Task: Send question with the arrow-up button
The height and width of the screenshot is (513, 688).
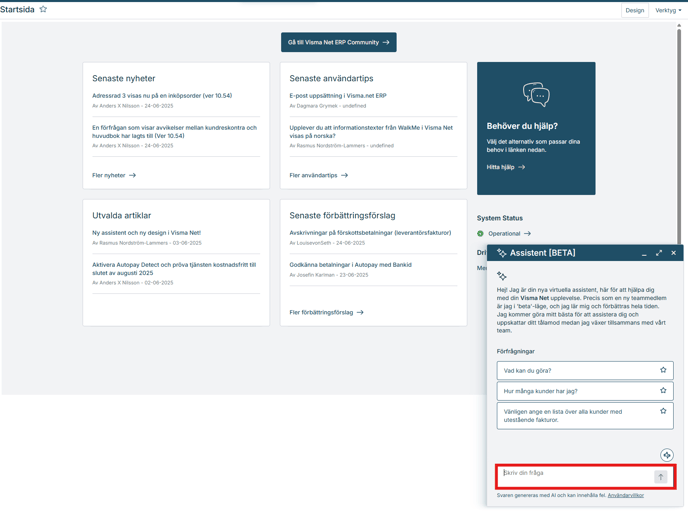Action: point(660,477)
